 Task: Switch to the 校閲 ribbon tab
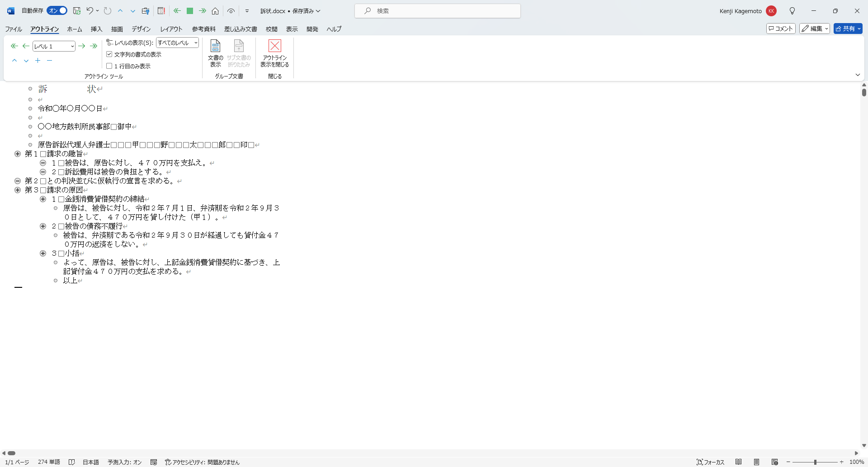[271, 29]
